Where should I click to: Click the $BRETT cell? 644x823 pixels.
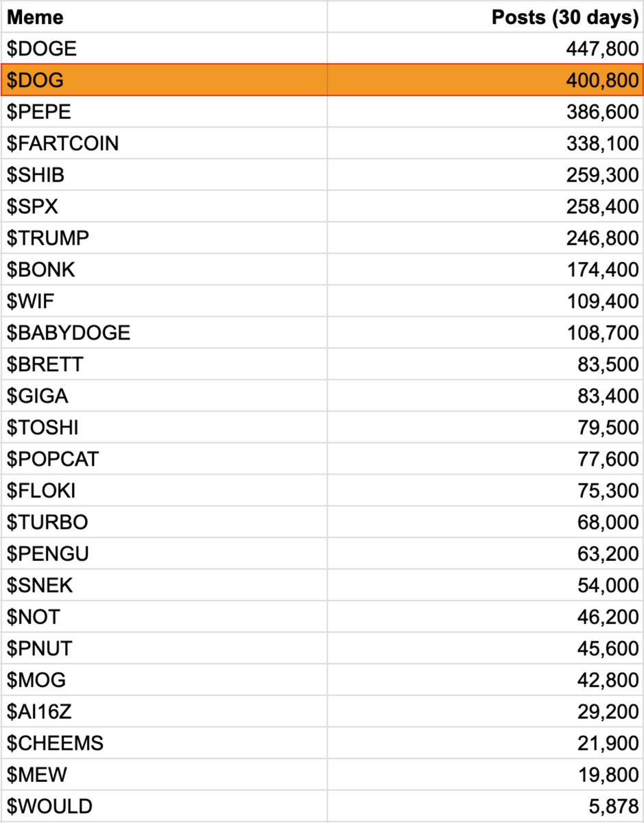tap(165, 363)
